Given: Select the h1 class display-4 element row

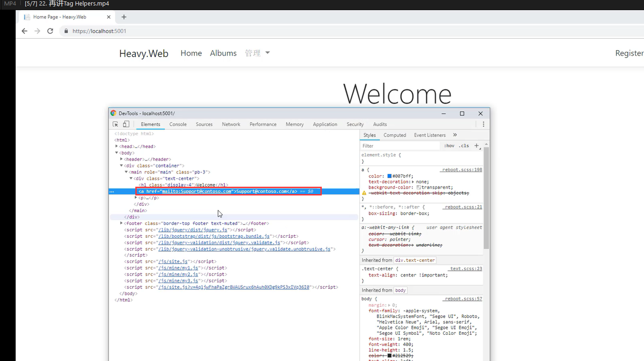Looking at the screenshot, I should click(234, 185).
